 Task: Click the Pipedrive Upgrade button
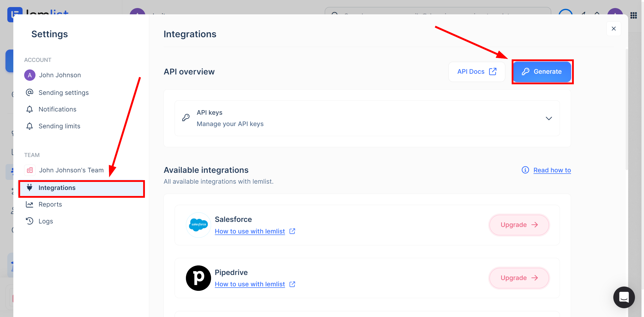click(x=519, y=278)
